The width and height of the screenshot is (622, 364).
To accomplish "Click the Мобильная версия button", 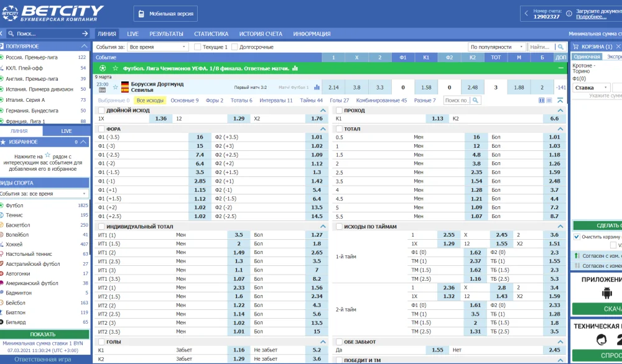I will 165,14.
